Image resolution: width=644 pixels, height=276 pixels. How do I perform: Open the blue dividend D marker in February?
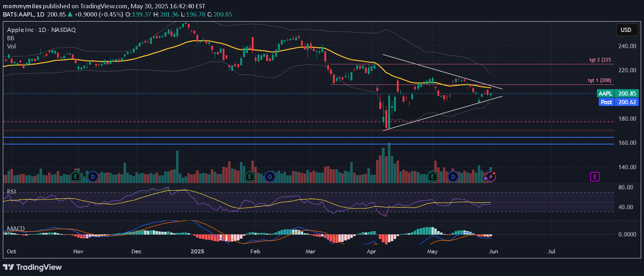pyautogui.click(x=270, y=176)
